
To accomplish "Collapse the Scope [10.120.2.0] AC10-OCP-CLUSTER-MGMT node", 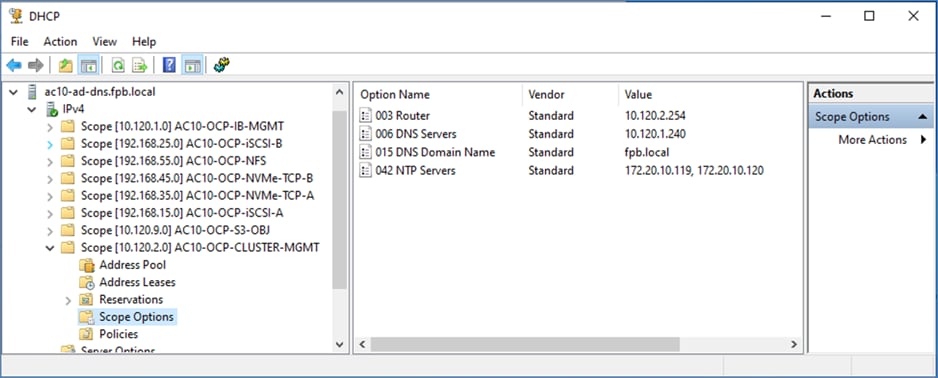I will [50, 248].
